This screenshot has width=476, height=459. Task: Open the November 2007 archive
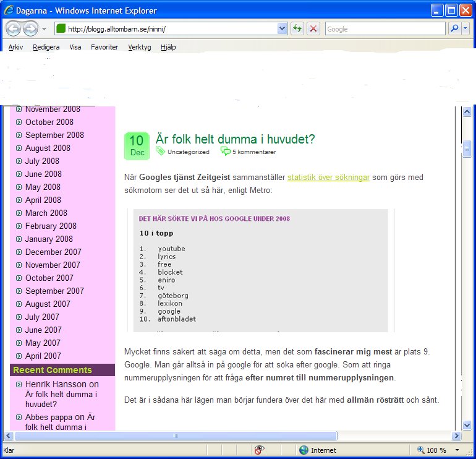[x=53, y=265]
